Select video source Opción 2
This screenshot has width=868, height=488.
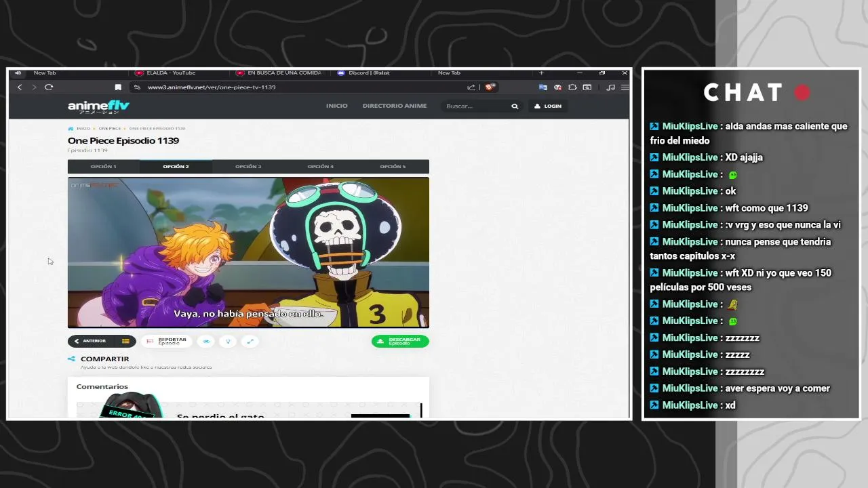point(176,167)
